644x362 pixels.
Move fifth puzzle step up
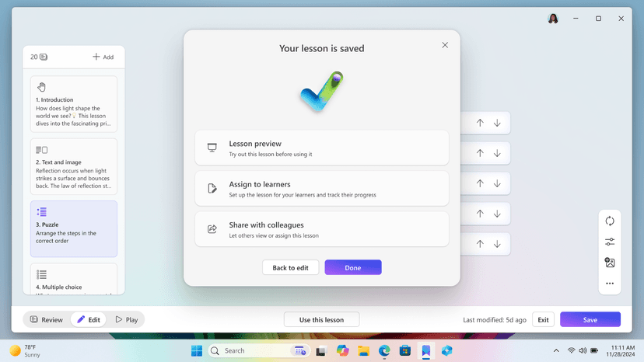480,244
